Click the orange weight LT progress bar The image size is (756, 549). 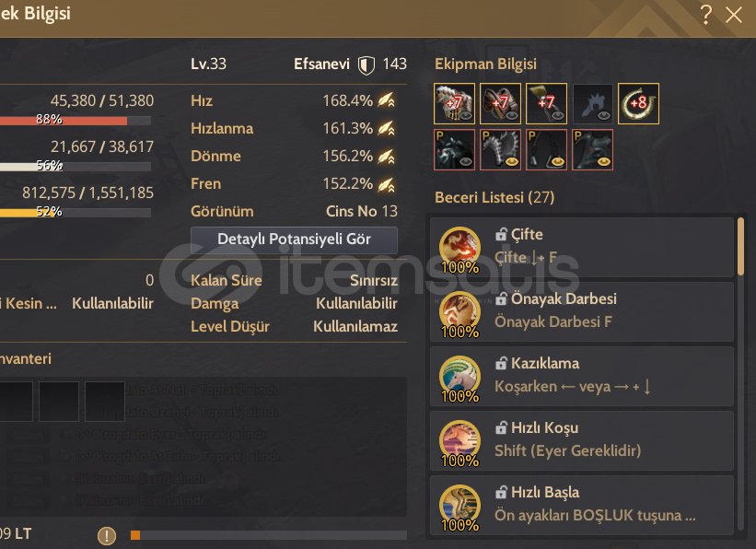[269, 535]
